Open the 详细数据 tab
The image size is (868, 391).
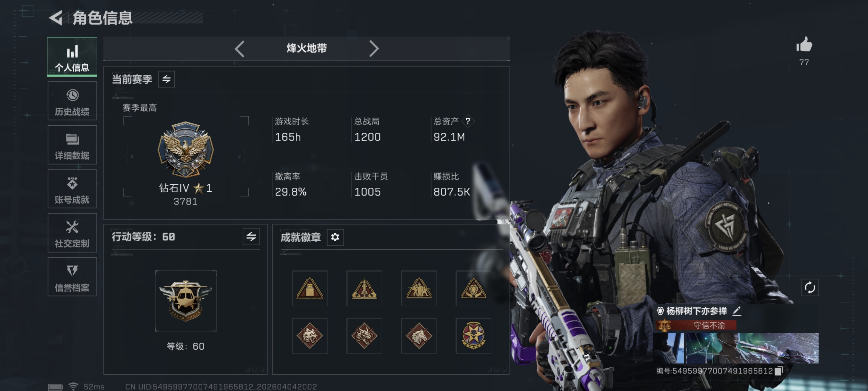(x=72, y=145)
